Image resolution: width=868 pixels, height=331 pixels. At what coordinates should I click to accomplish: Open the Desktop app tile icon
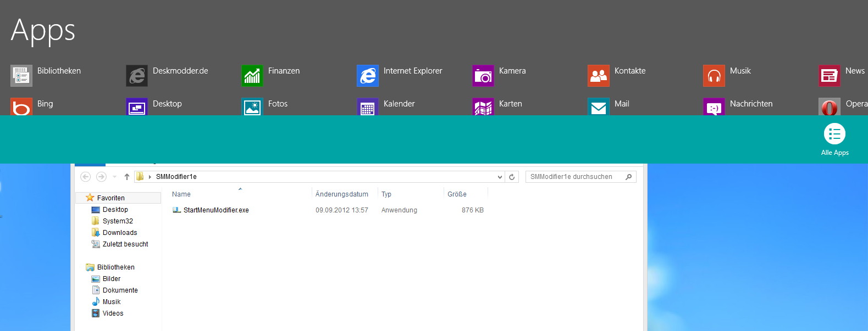click(137, 106)
